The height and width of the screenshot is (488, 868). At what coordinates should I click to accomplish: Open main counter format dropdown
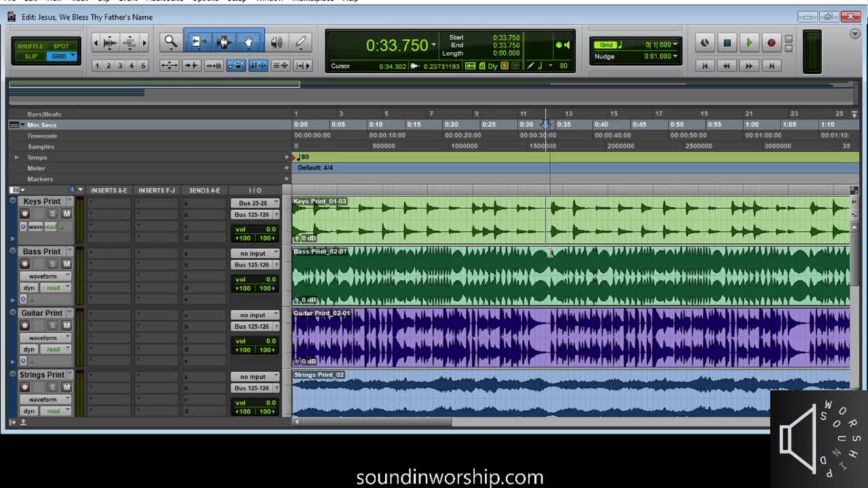[x=434, y=45]
